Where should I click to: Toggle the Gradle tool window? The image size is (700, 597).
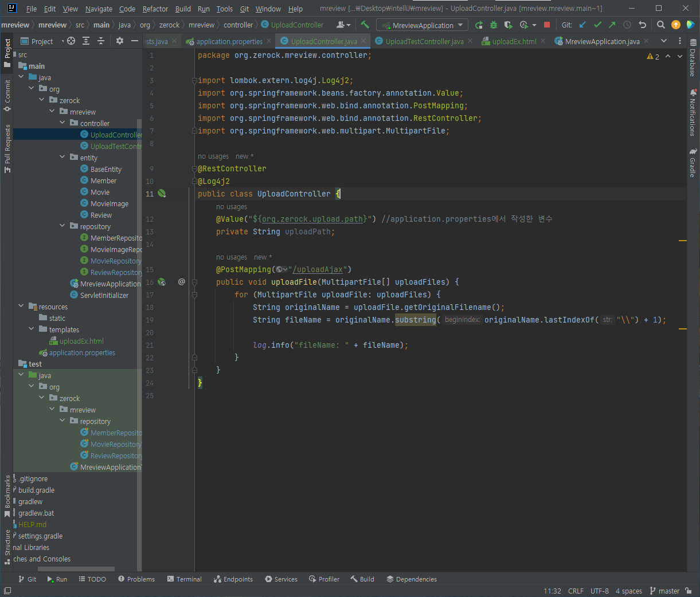coord(693,163)
